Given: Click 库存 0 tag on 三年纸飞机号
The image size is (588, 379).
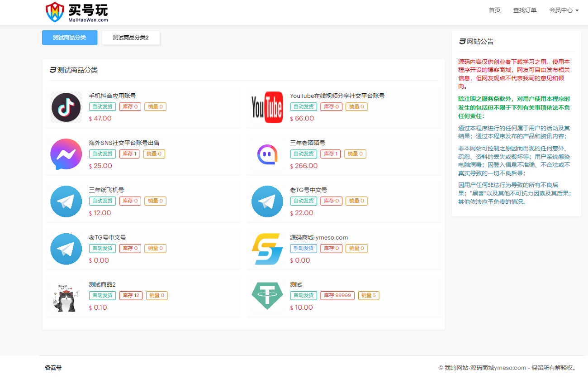Looking at the screenshot, I should [130, 201].
